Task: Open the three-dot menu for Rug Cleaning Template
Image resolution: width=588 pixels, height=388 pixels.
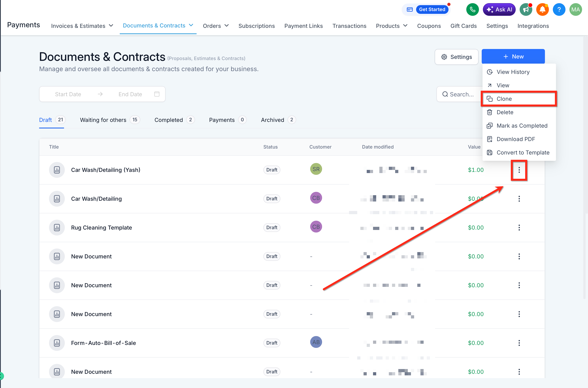Action: coord(519,227)
